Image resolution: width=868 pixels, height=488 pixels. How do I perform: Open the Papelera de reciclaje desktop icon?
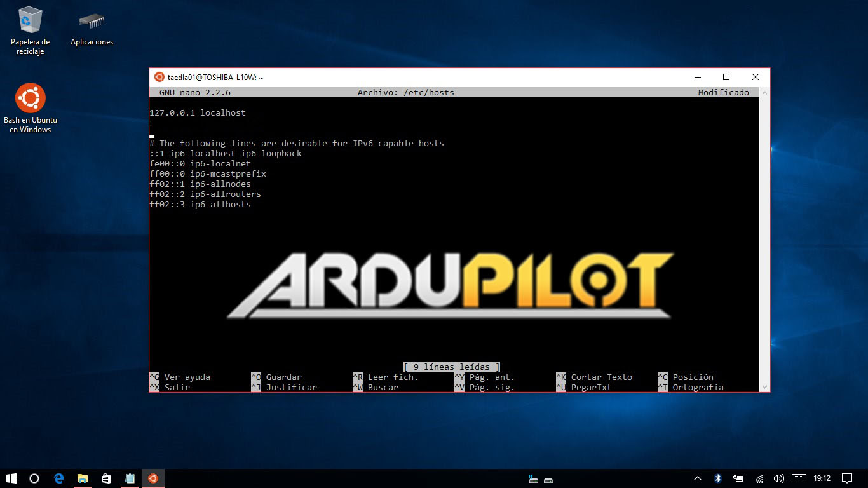[x=30, y=21]
